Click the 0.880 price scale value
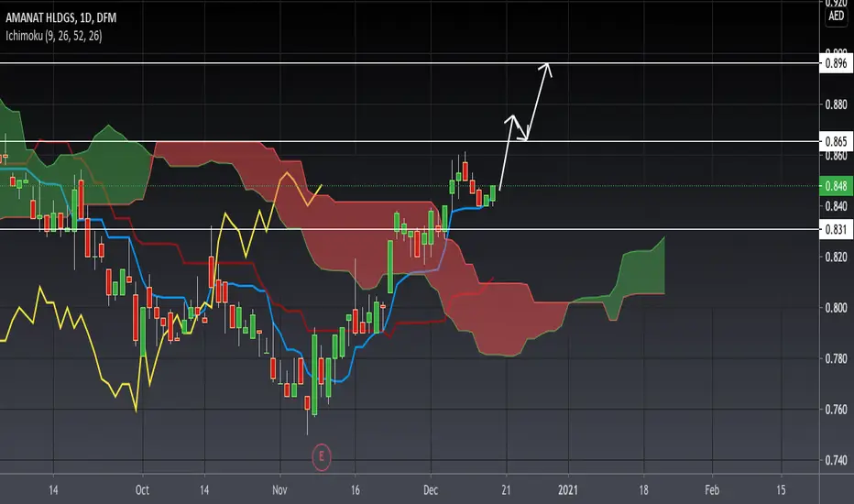 tap(836, 104)
